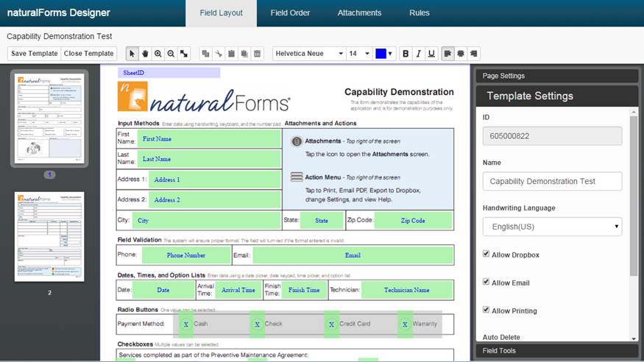Click Save Template button

[34, 54]
